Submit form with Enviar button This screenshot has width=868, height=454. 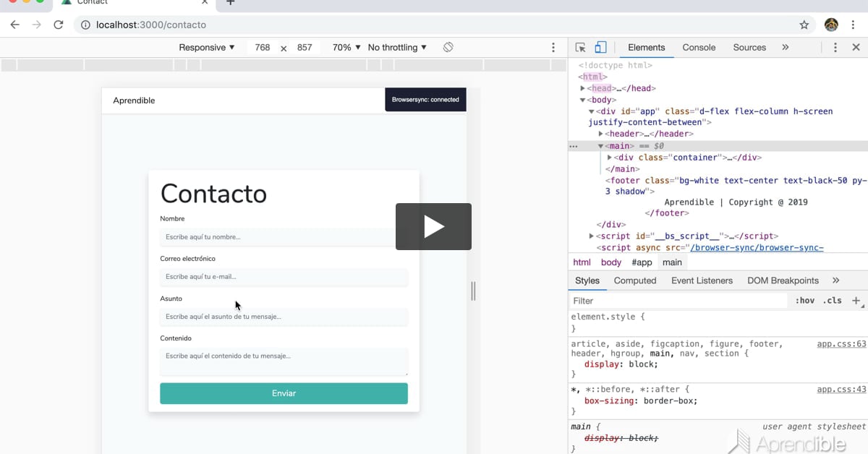click(284, 393)
